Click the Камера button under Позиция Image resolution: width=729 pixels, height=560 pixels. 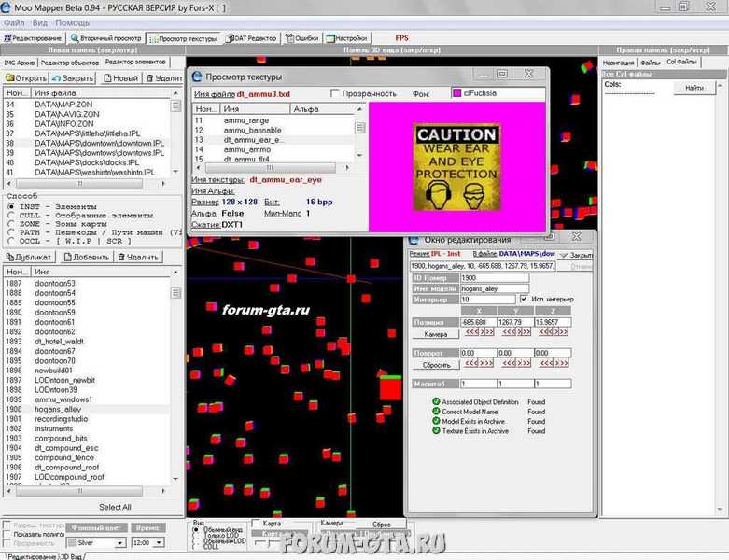(436, 334)
